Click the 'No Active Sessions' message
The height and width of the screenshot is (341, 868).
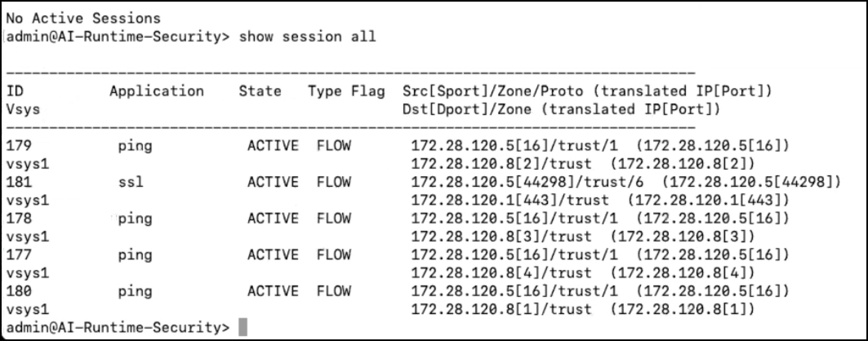(x=83, y=18)
